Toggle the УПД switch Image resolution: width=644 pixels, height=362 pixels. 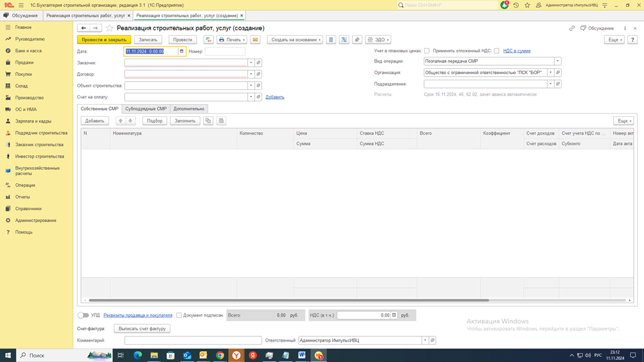tap(83, 315)
